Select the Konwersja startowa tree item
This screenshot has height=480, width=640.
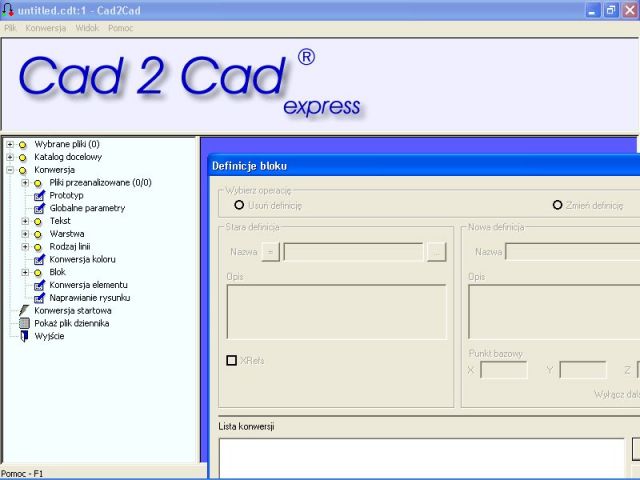tap(73, 311)
